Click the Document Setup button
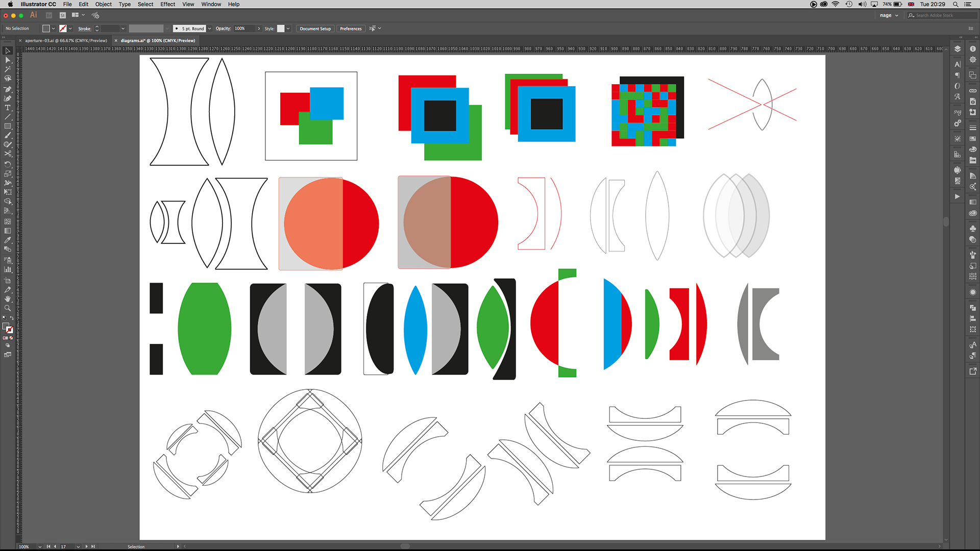Screen dimensions: 980x551 point(315,29)
